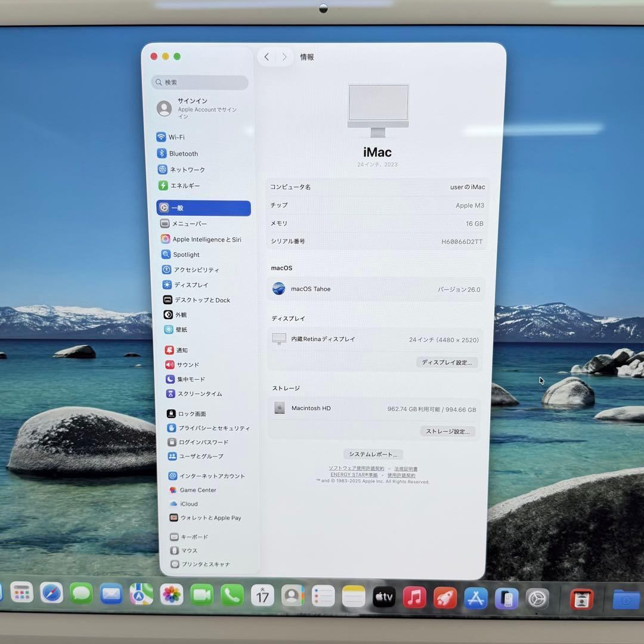Viewport: 644px width, 644px height.
Task: Click 内蔵Retinaディスプレイ row
Action: [x=375, y=339]
